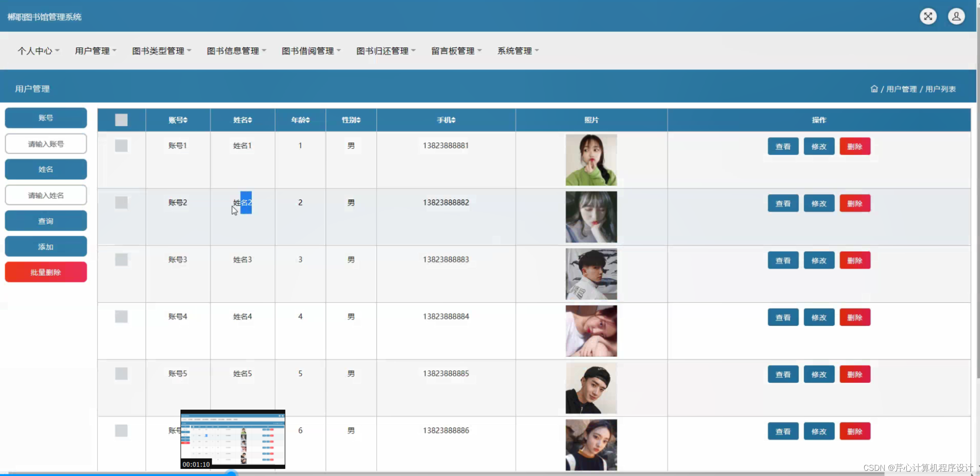Screen dimensions: 980x476
Task: Sort table by 年龄 column arrows
Action: pyautogui.click(x=308, y=120)
